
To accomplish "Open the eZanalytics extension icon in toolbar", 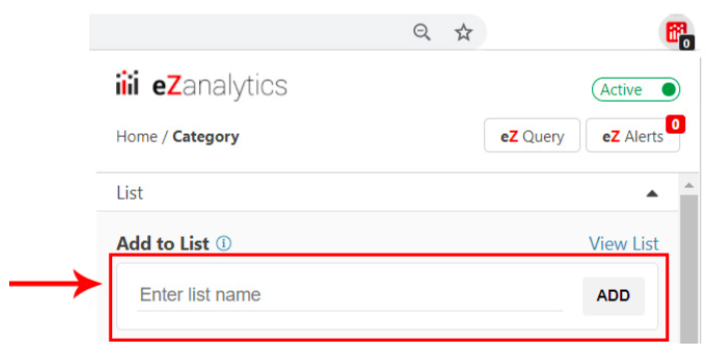I will click(x=676, y=33).
